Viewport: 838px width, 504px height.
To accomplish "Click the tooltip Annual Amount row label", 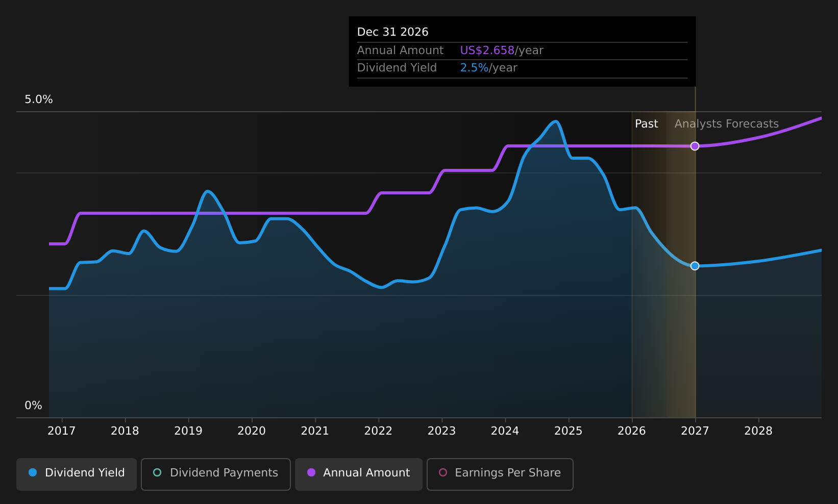I will click(x=400, y=51).
